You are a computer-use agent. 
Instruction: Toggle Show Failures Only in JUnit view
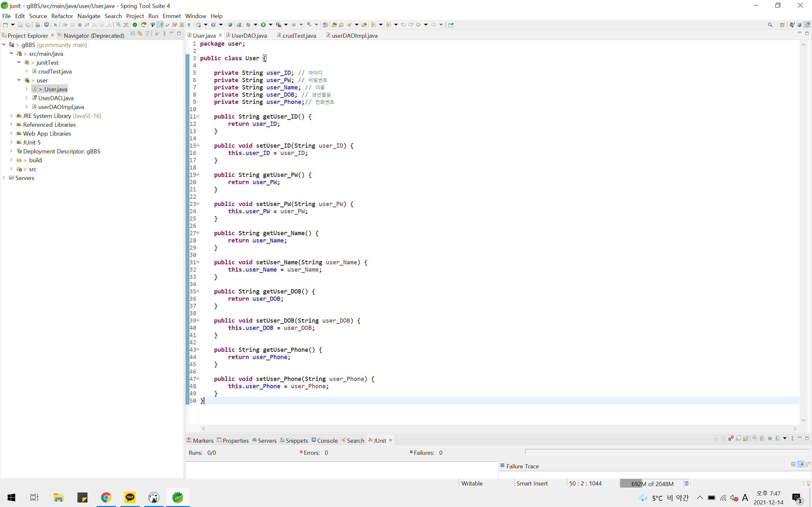pos(731,438)
